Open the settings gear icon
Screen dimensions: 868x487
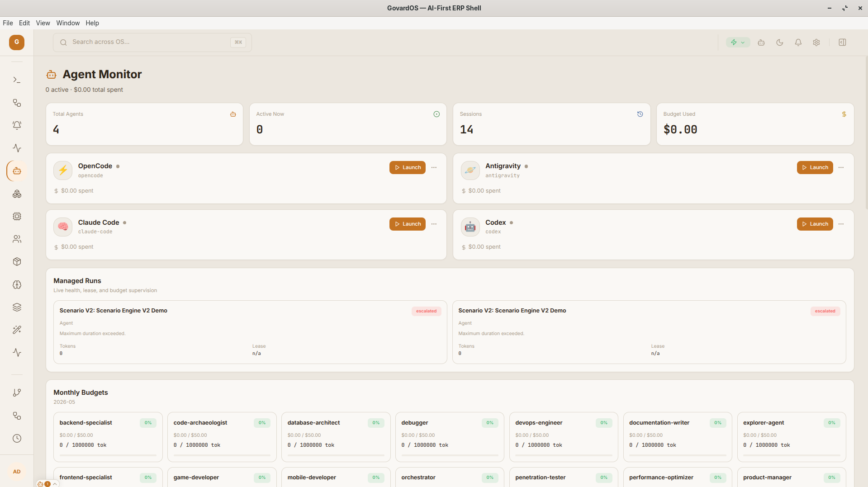[816, 42]
